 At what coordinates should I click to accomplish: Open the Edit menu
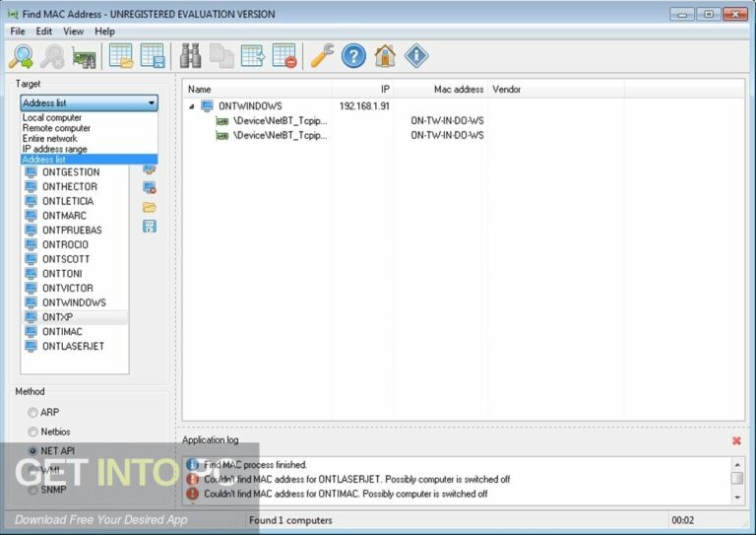point(44,32)
